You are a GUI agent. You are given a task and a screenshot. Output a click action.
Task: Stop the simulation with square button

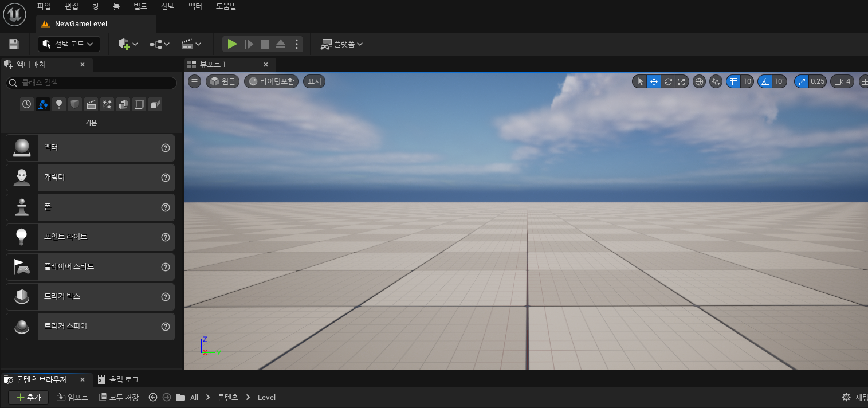[265, 44]
